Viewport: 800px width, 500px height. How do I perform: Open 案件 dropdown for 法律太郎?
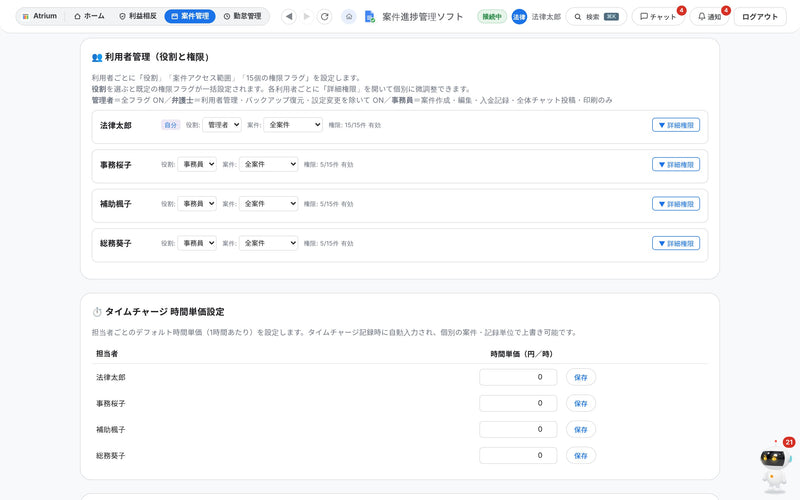tap(293, 125)
